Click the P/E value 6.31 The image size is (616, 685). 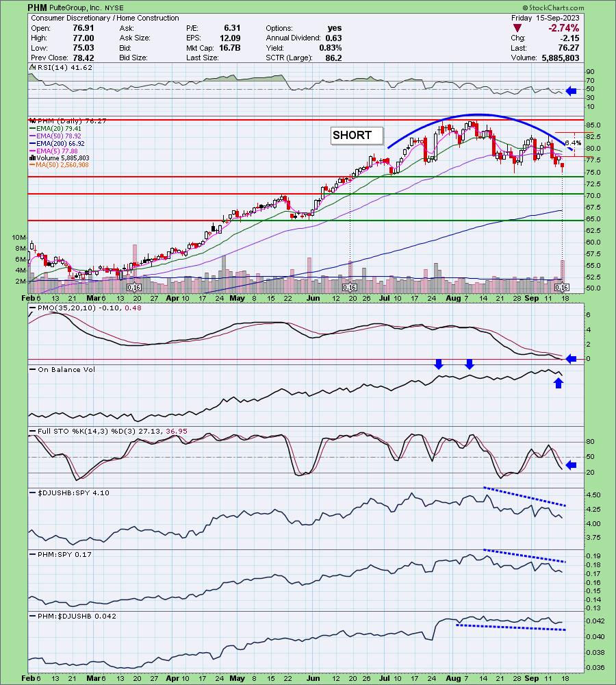(232, 28)
